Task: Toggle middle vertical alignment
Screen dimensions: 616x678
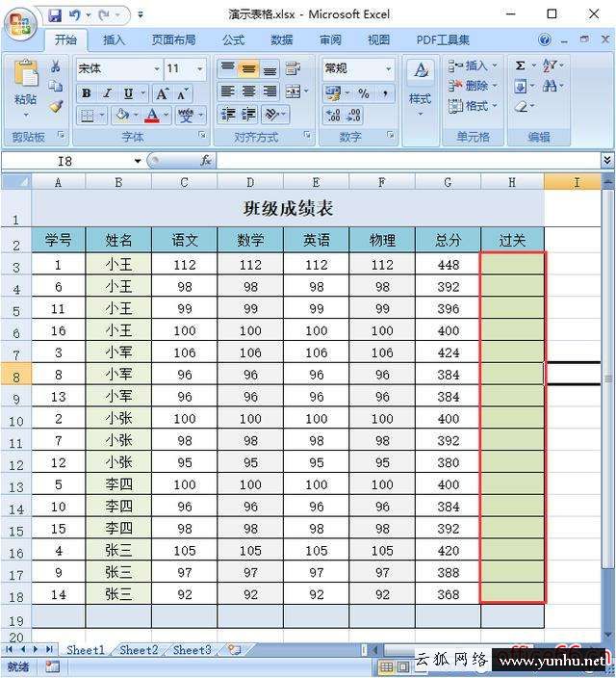Action: [x=248, y=68]
